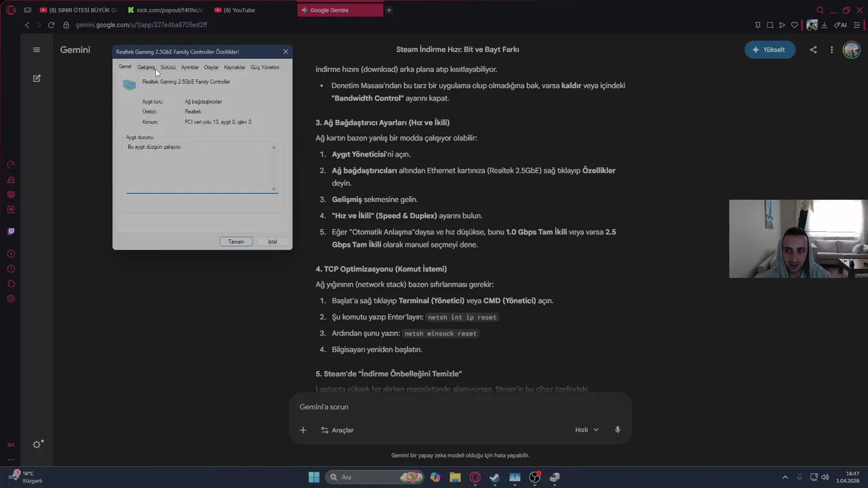Screen dimensions: 868x488
Task: Switch to the Gelişmiş tab
Action: pos(146,67)
